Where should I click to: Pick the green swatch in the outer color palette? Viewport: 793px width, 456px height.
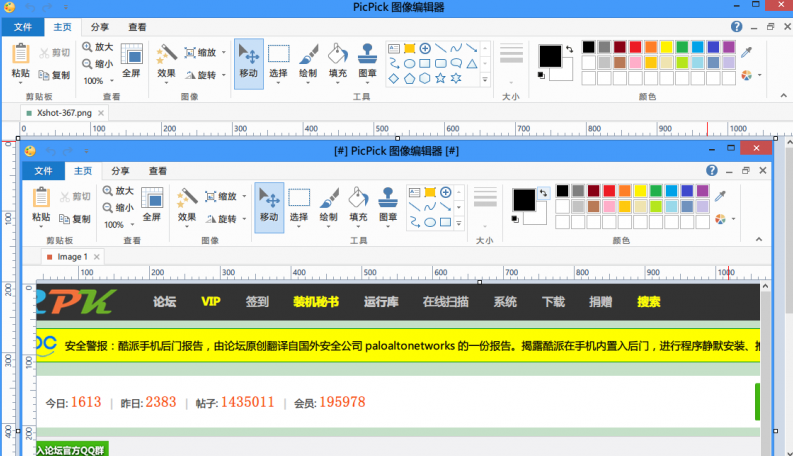click(682, 47)
